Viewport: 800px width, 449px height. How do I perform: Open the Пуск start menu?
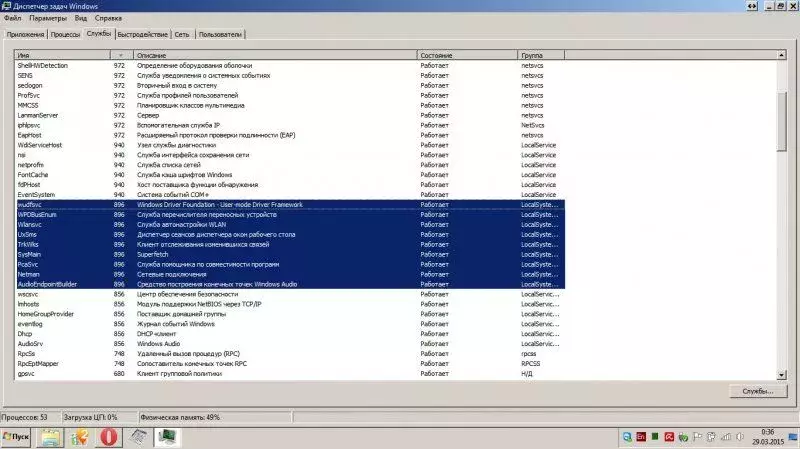point(16,437)
